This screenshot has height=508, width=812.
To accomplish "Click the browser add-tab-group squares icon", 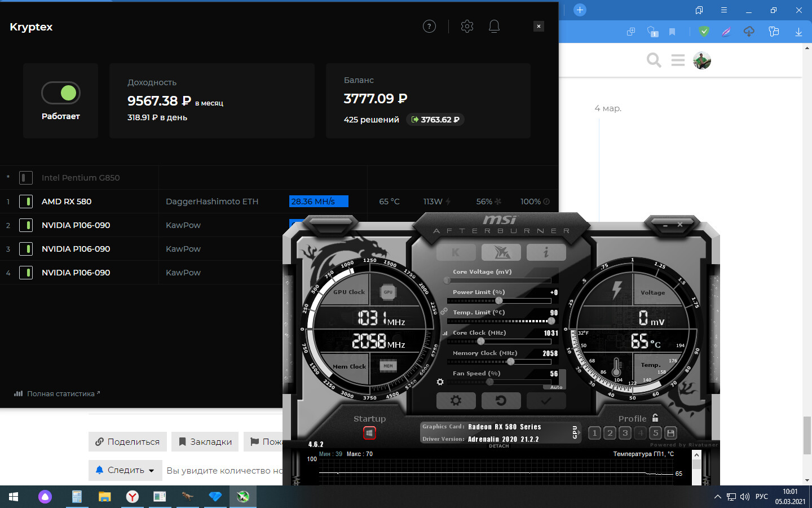I will click(x=631, y=32).
